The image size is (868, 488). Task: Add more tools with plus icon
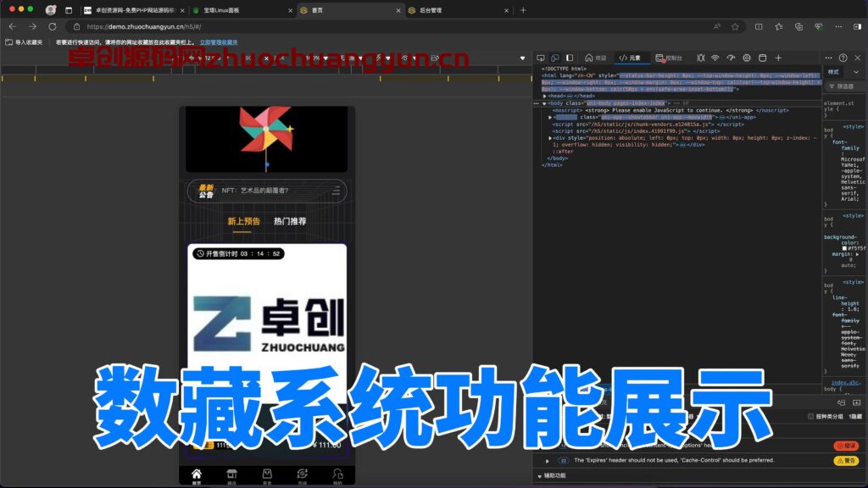tap(778, 58)
